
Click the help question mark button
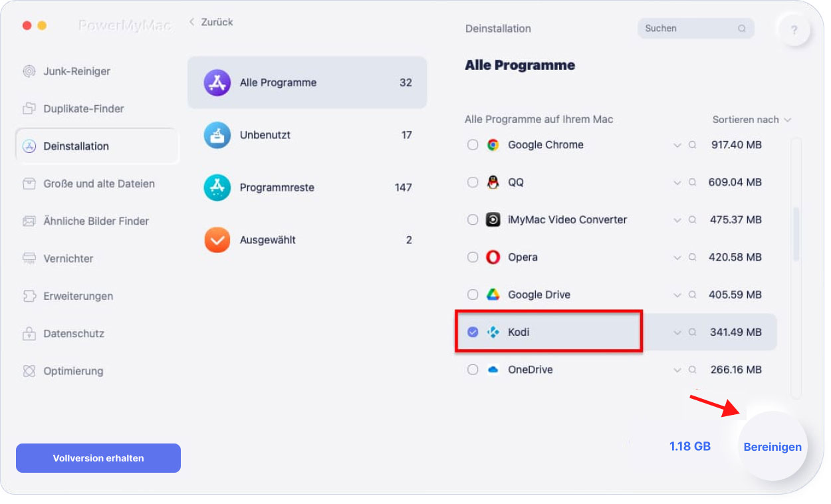coord(794,30)
